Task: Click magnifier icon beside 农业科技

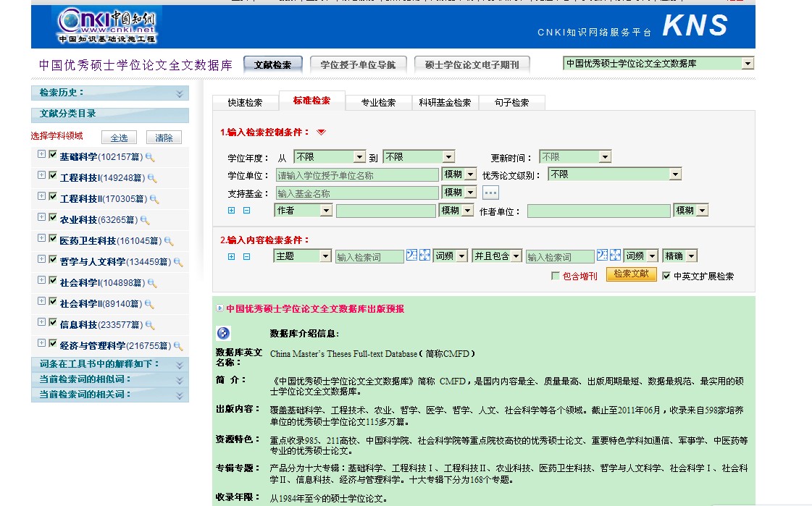Action: point(145,220)
